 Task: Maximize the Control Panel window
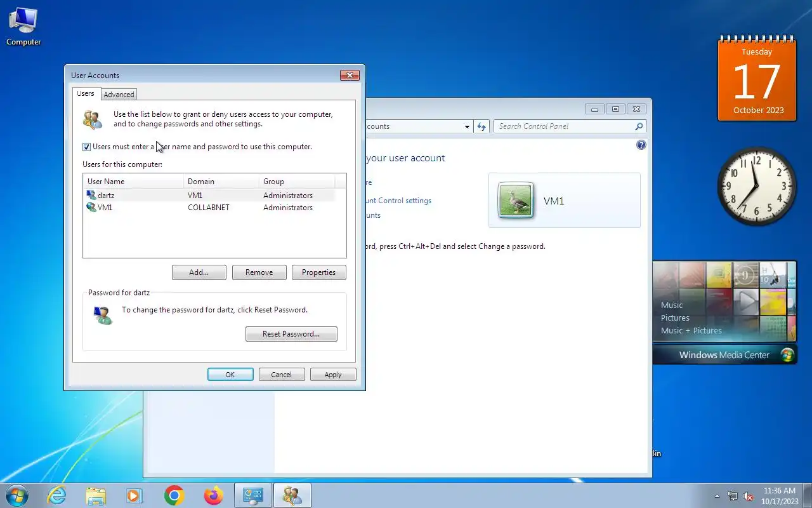615,109
